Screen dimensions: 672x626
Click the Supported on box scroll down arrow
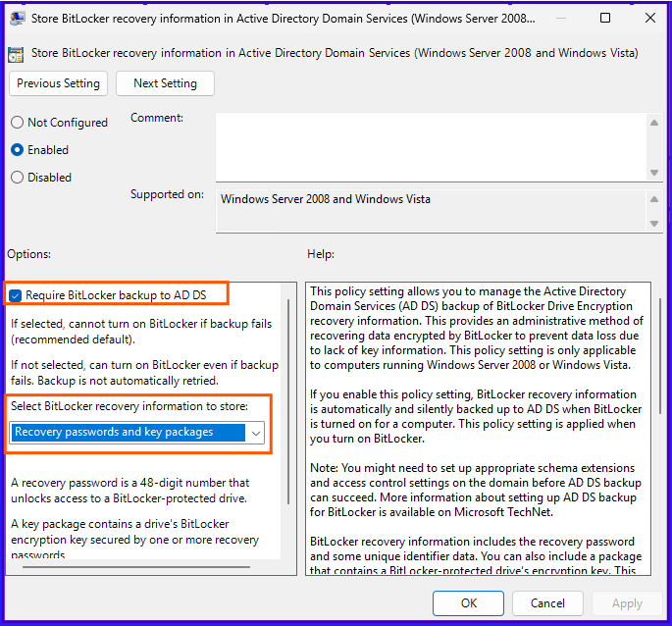[654, 224]
